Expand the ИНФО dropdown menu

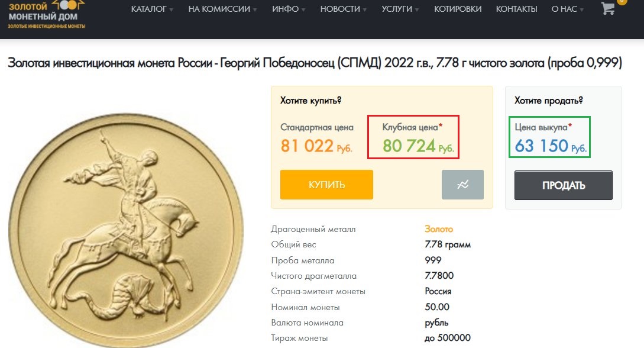289,9
